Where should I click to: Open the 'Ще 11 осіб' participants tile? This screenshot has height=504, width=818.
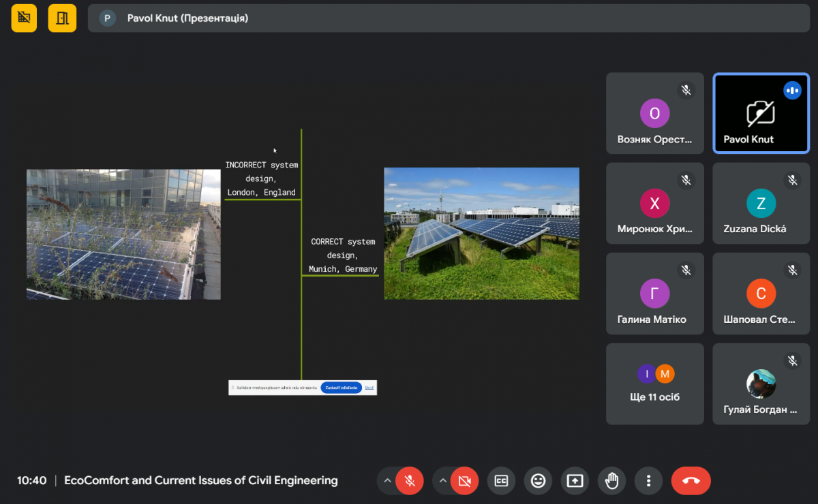[654, 383]
